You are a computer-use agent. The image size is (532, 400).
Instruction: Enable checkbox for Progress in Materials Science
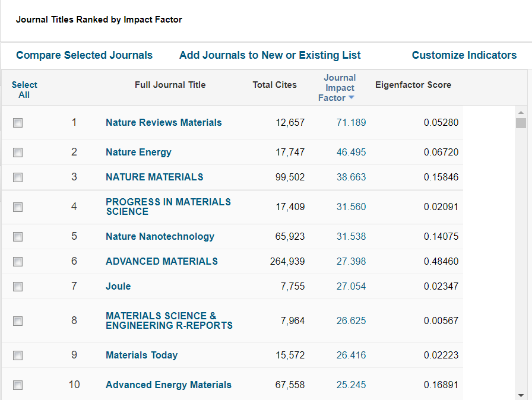[18, 207]
